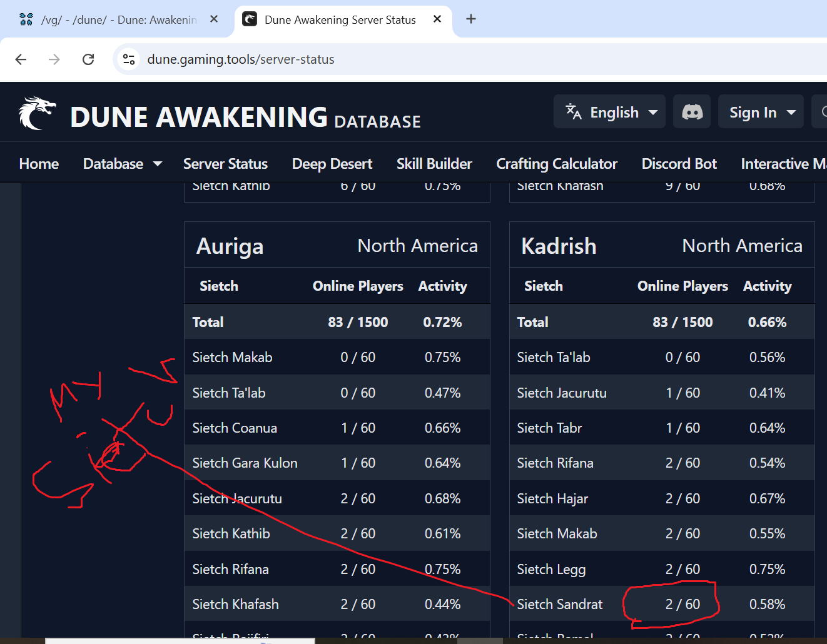Select Sietch Sandrat row
This screenshot has height=644, width=827.
pos(662,604)
